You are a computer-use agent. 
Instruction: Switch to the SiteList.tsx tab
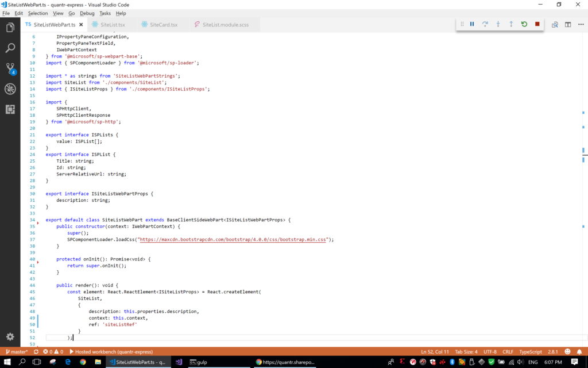[x=113, y=24]
